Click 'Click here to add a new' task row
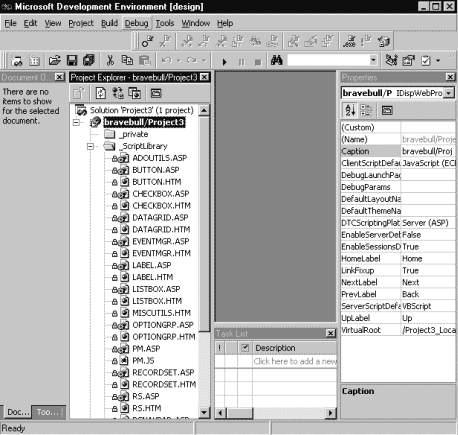 point(295,361)
